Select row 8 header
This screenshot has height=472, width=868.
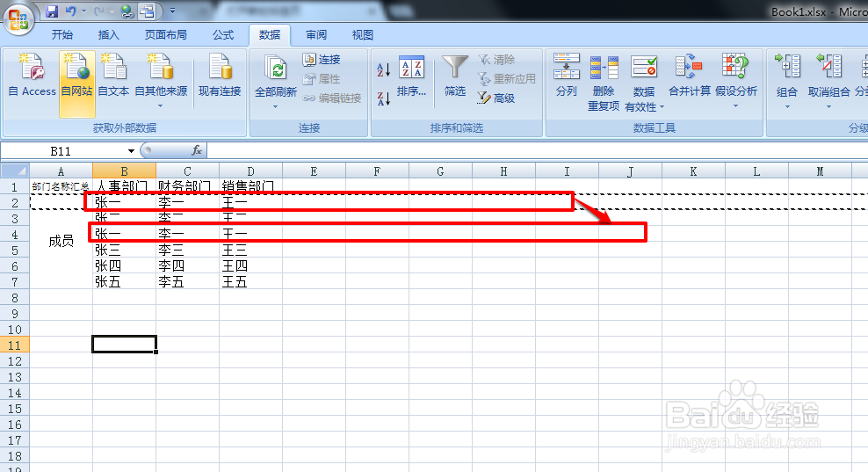point(14,297)
